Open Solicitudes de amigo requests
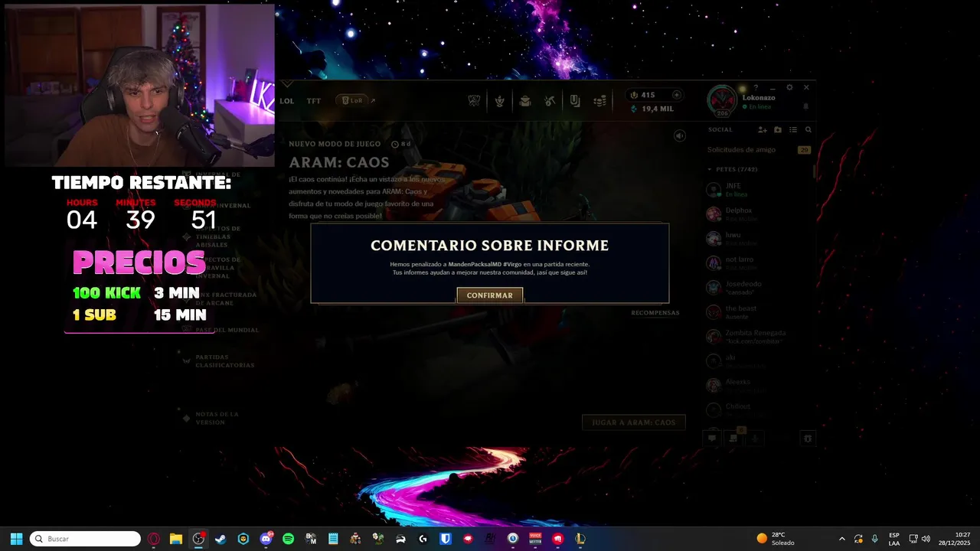 (x=758, y=150)
